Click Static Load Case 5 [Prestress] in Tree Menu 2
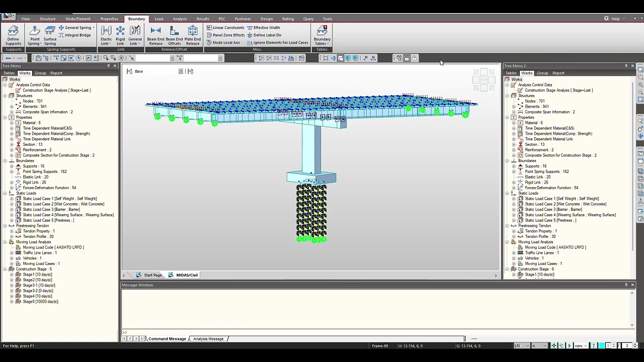644x362 pixels. 550,220
